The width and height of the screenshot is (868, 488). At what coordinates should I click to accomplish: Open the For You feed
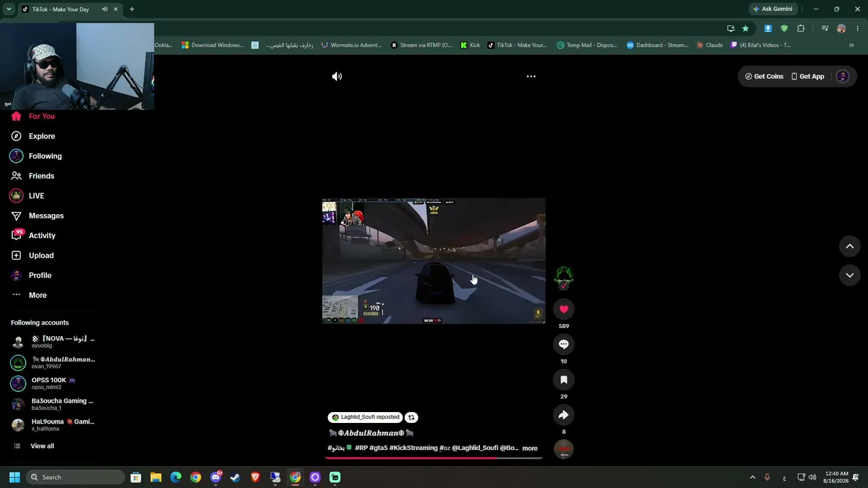[x=41, y=117]
